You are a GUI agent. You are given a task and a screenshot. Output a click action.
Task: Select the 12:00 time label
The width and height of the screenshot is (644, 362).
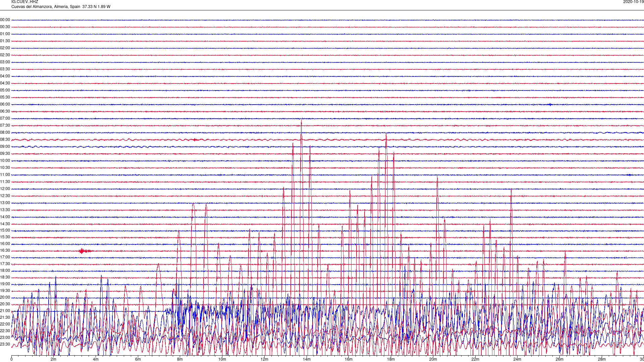click(5, 189)
